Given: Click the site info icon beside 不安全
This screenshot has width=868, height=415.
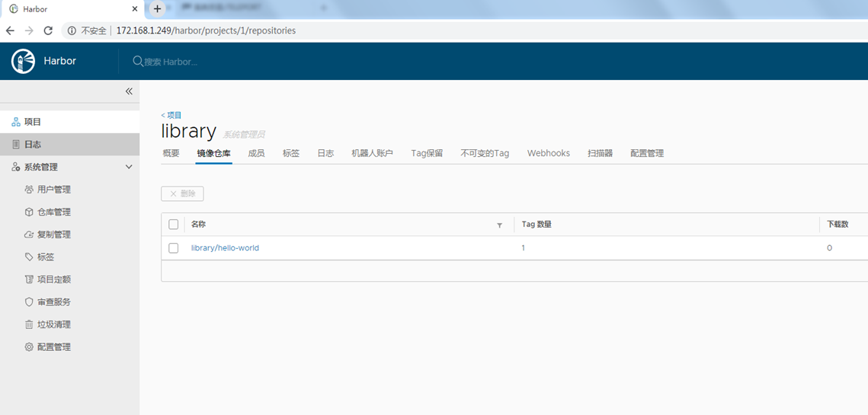Looking at the screenshot, I should click(x=72, y=31).
